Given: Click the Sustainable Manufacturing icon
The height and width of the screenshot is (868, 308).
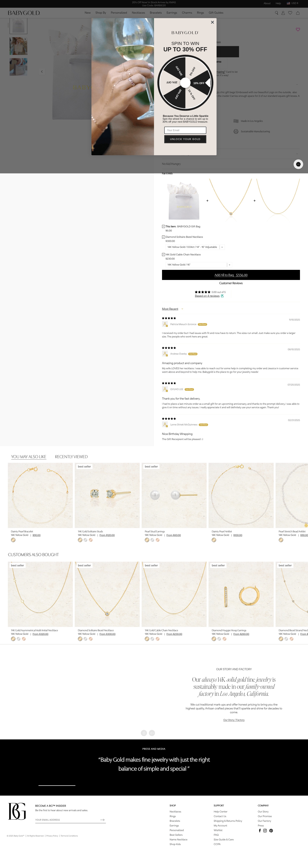Looking at the screenshot, I should (x=236, y=131).
